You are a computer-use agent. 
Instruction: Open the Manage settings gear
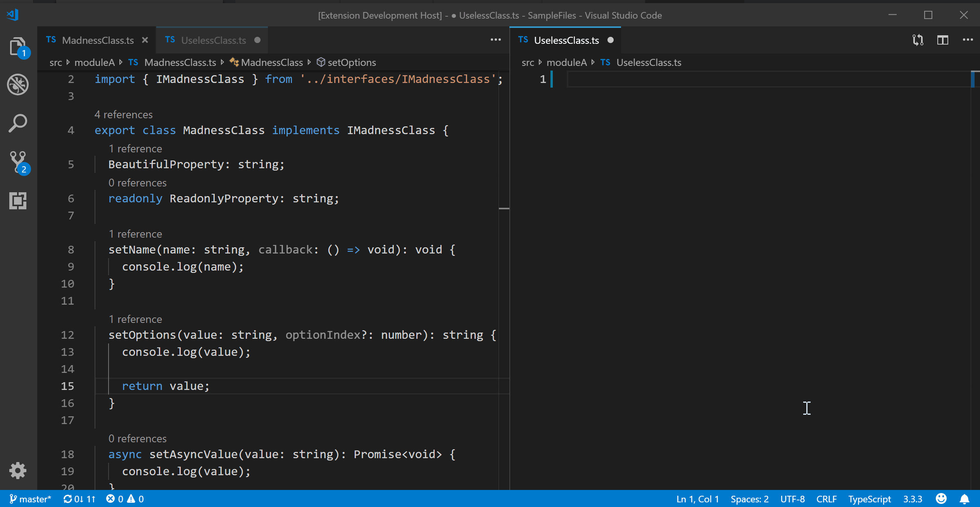pyautogui.click(x=18, y=471)
